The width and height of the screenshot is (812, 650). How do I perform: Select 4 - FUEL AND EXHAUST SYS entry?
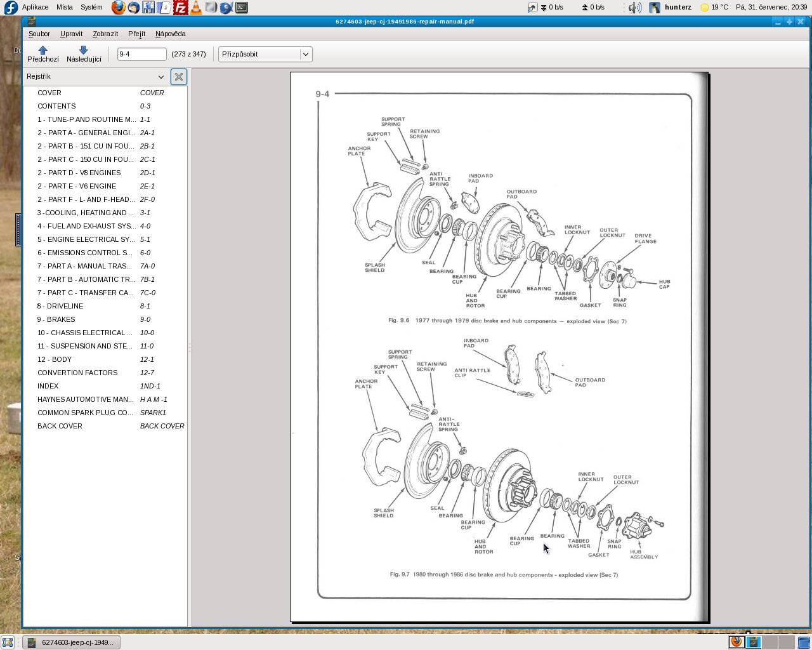[x=105, y=226]
